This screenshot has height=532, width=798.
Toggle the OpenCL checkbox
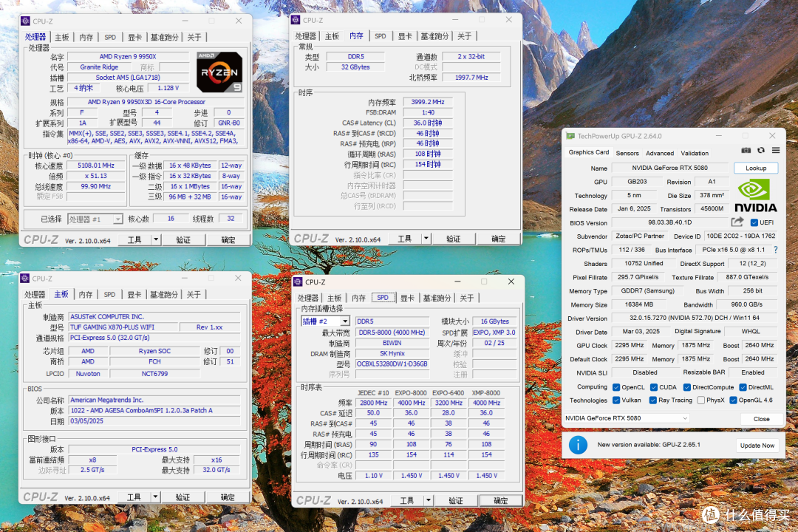click(x=616, y=387)
